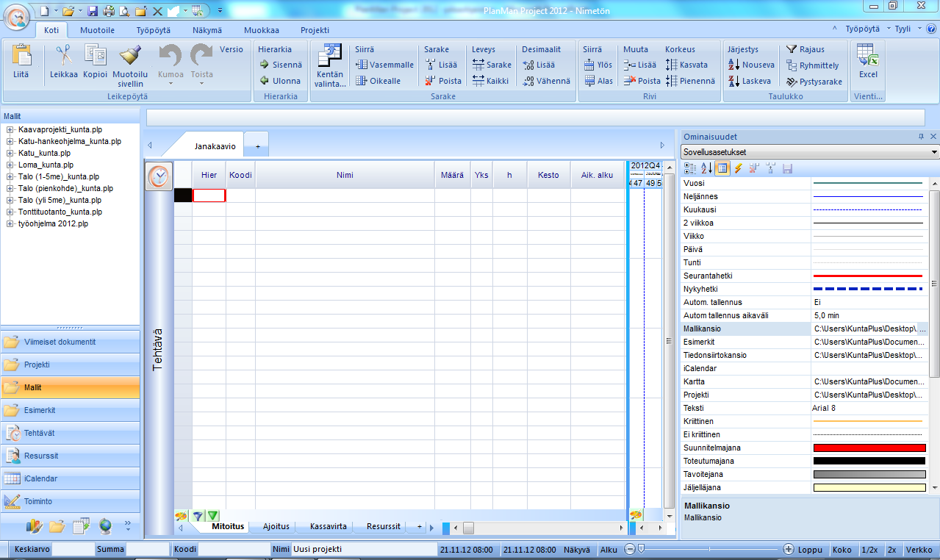Click the Nimi field showing Uusi projekti
Screen dimensions: 940x560
point(365,549)
